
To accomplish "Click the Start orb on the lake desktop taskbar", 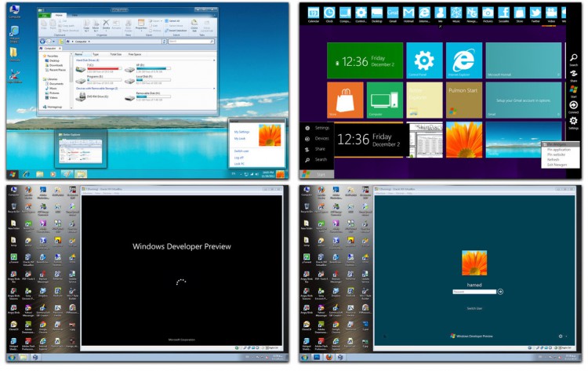I will pos(13,174).
